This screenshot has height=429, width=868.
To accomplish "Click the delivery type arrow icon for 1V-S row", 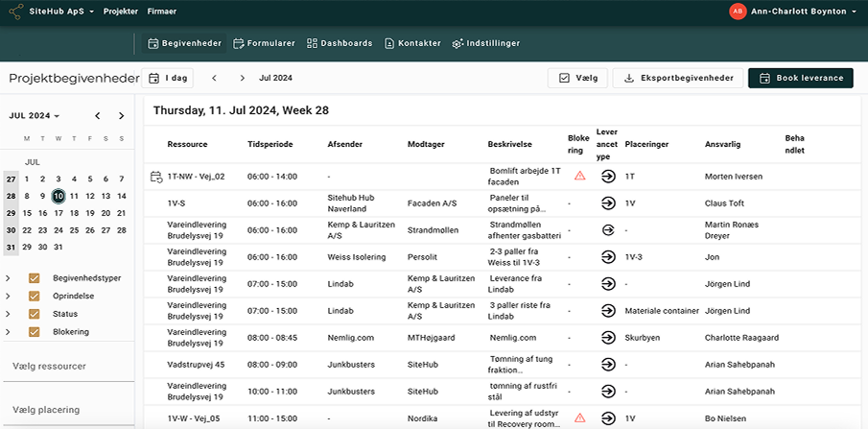I will pos(608,203).
